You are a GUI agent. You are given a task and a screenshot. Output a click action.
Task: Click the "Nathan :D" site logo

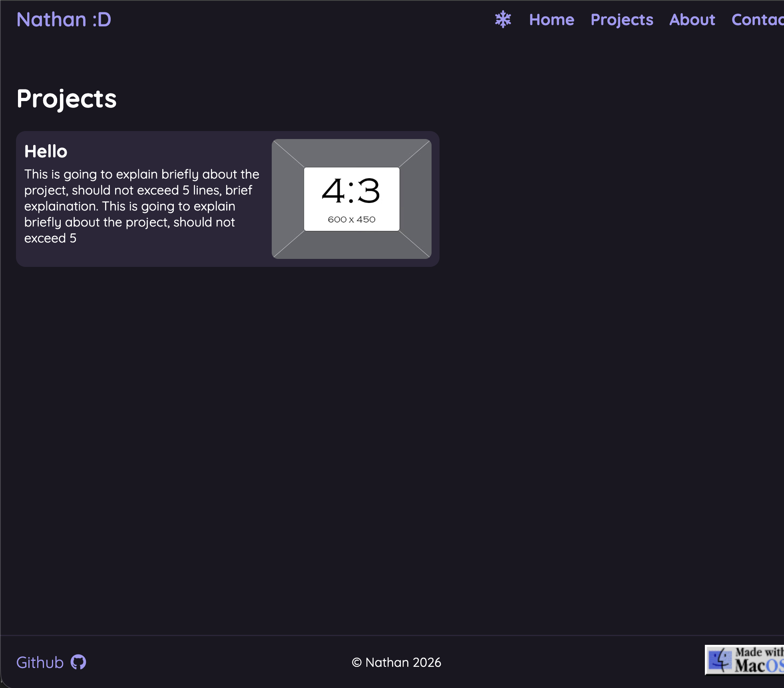pos(64,20)
